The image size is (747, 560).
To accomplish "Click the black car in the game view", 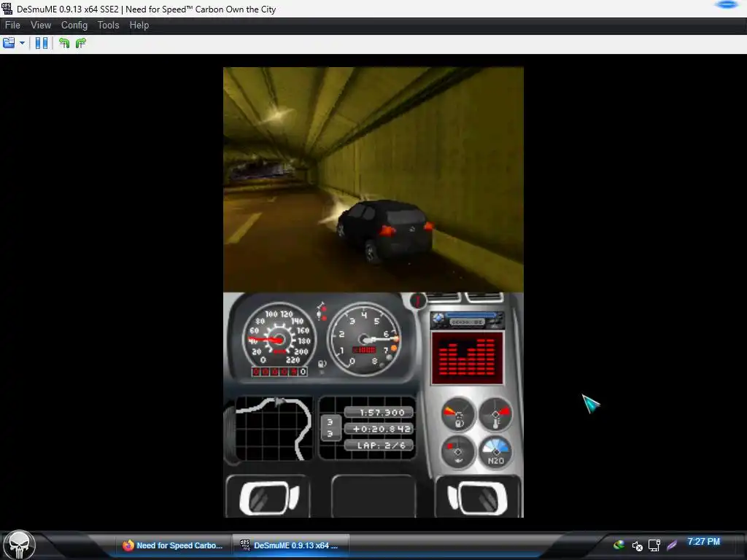I will pos(385,231).
